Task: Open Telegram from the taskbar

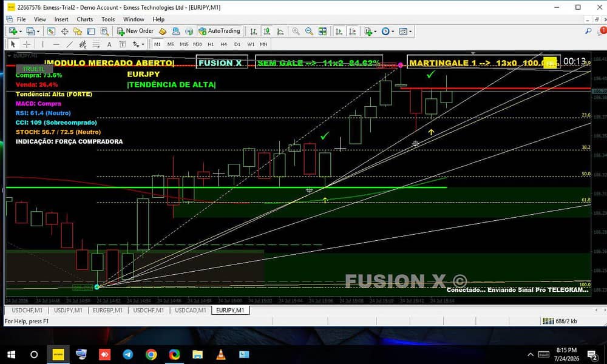Action: point(127,354)
